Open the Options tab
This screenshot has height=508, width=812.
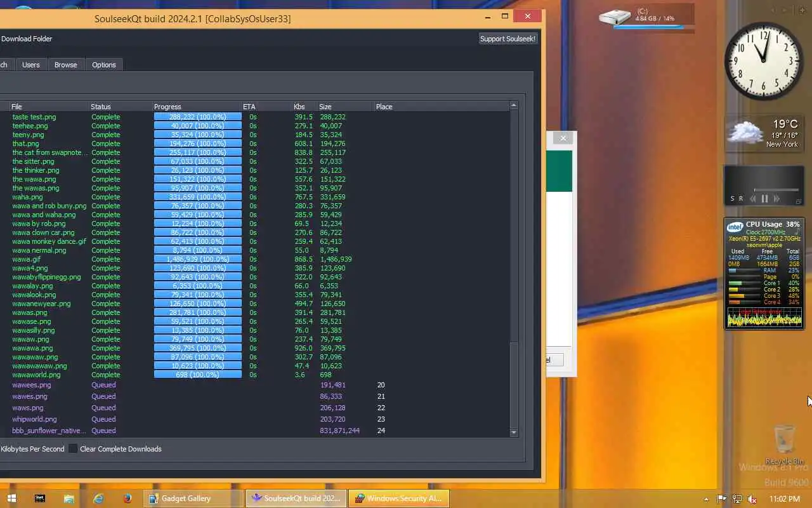point(103,65)
